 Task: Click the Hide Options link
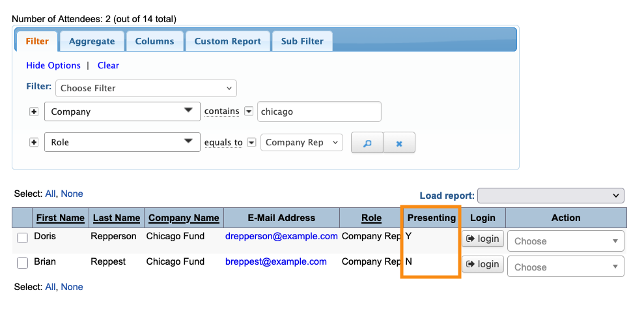coord(53,65)
